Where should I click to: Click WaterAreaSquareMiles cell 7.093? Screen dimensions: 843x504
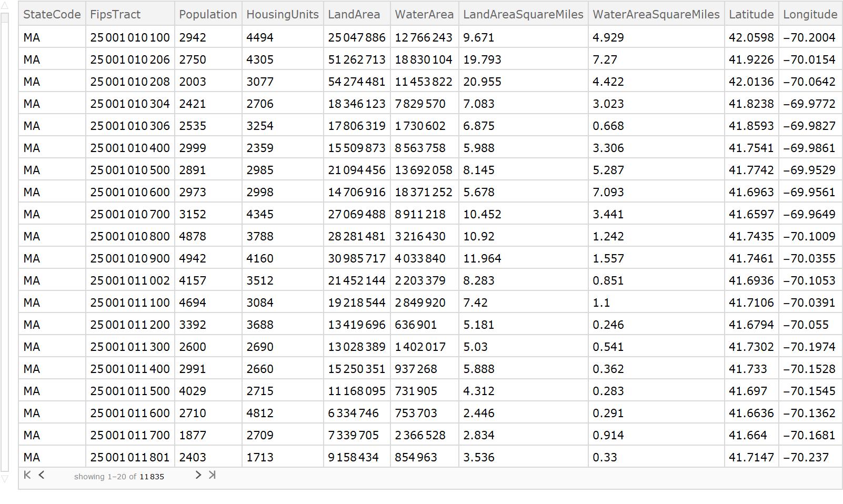point(656,192)
